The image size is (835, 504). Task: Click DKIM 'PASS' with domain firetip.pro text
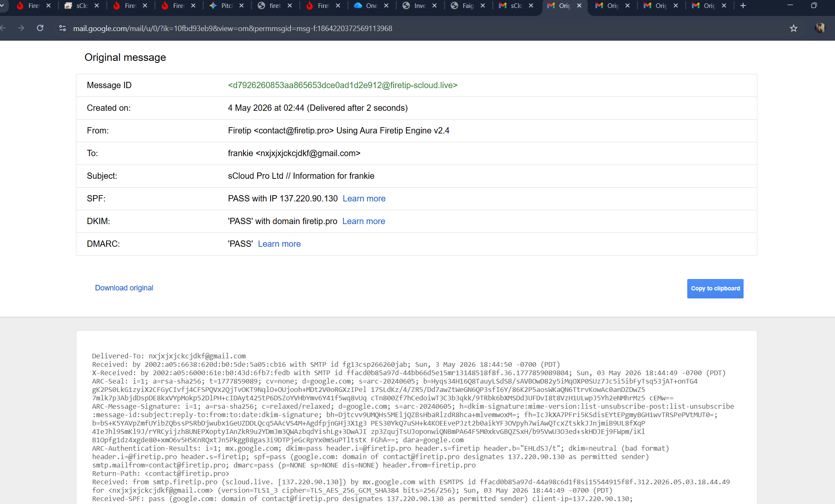pyautogui.click(x=282, y=221)
